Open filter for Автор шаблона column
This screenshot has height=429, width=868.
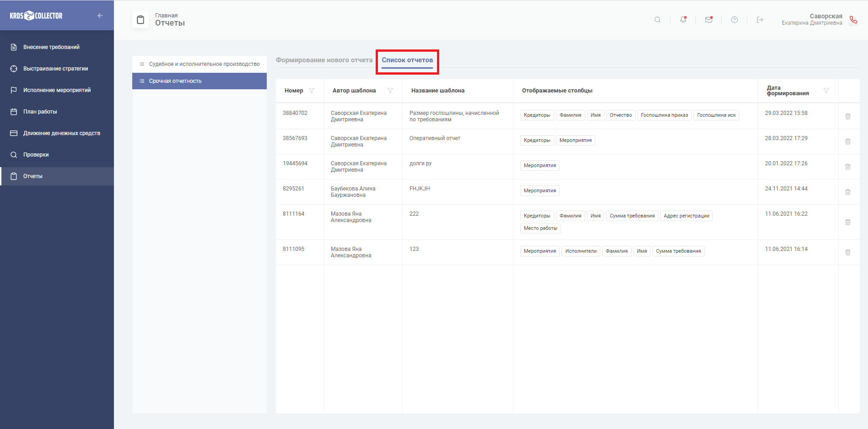pyautogui.click(x=390, y=91)
